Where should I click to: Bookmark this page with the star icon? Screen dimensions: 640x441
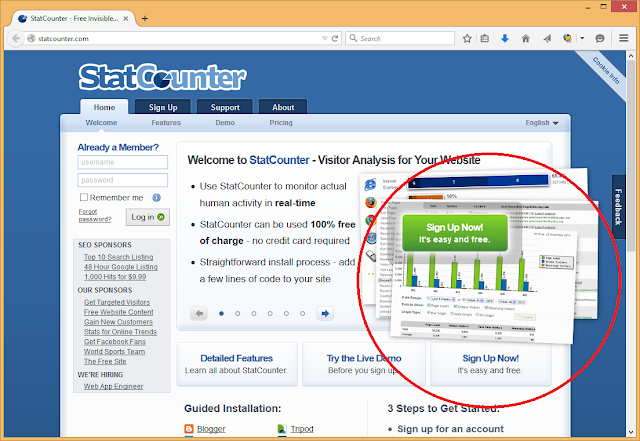[467, 38]
